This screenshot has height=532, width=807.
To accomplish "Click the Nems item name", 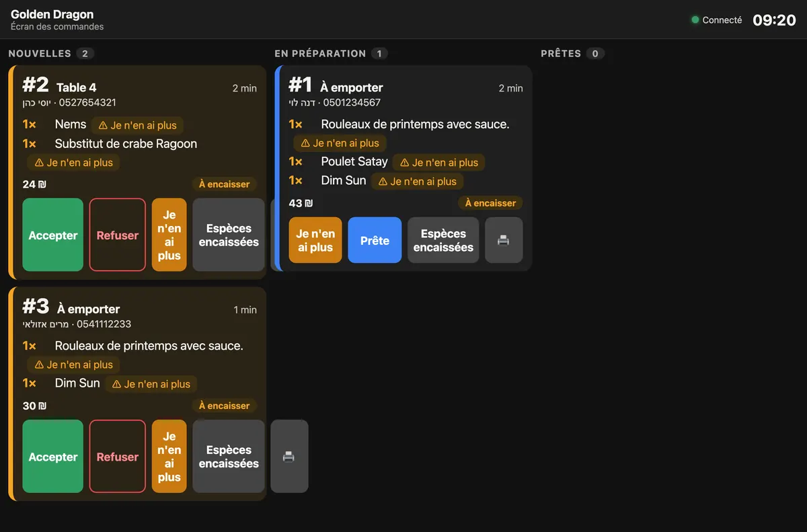I will pyautogui.click(x=71, y=124).
